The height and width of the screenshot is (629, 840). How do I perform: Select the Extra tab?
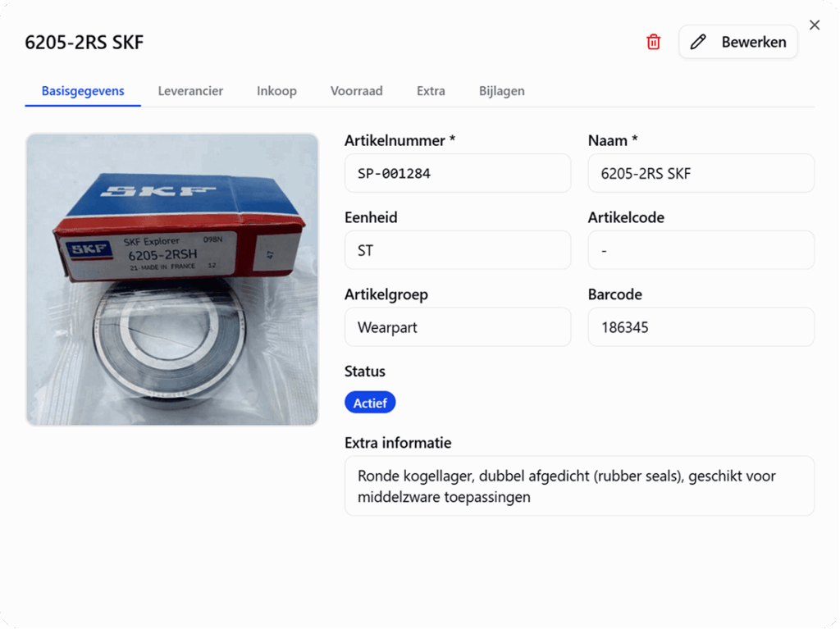(431, 91)
